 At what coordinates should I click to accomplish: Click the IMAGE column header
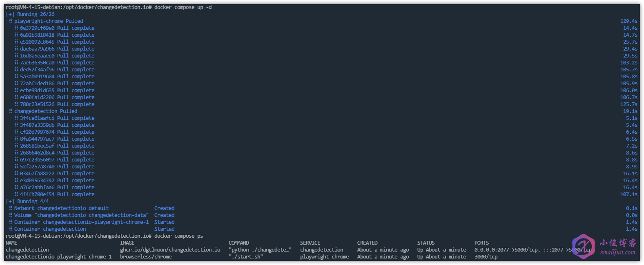(127, 243)
